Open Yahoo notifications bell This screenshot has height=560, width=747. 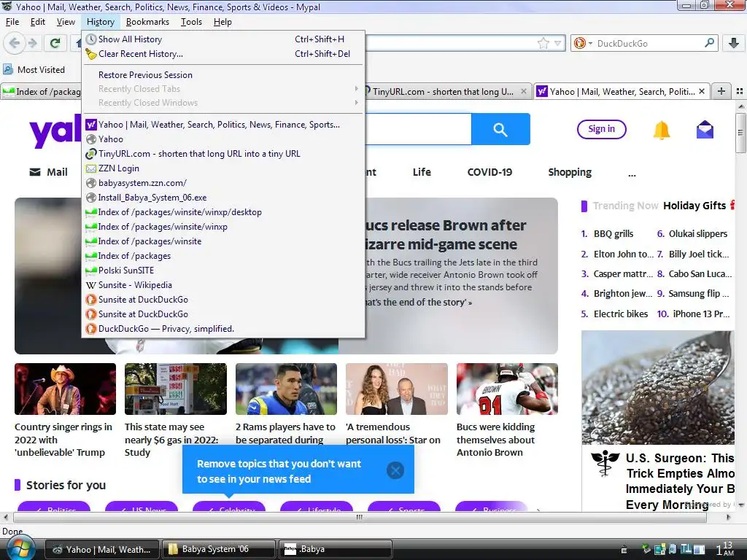(x=661, y=130)
